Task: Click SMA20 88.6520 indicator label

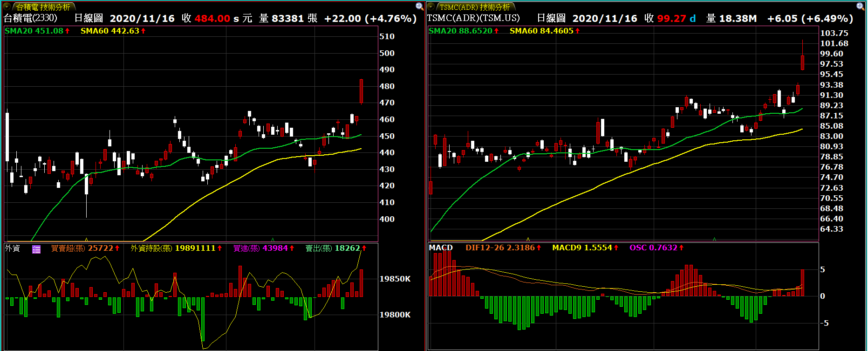Action: [464, 31]
